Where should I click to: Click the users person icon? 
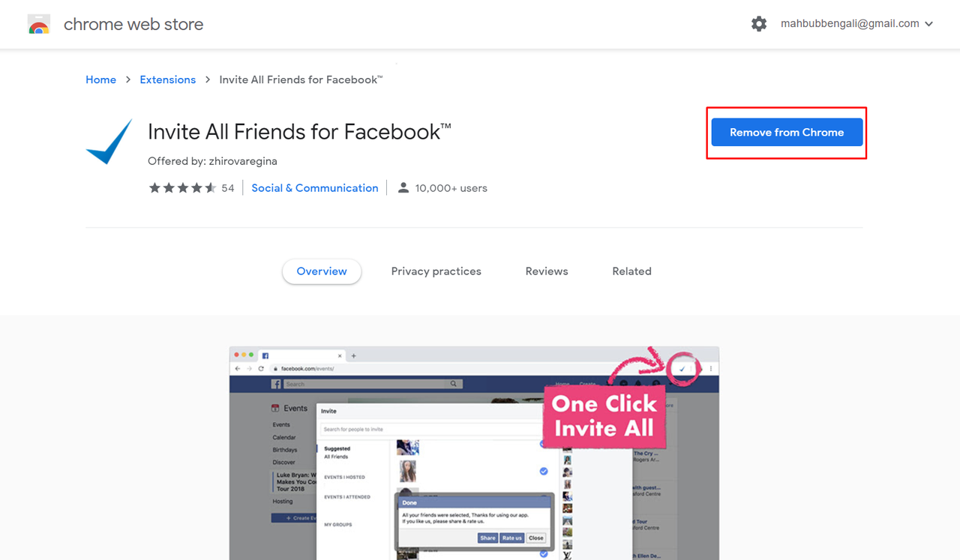pyautogui.click(x=403, y=188)
